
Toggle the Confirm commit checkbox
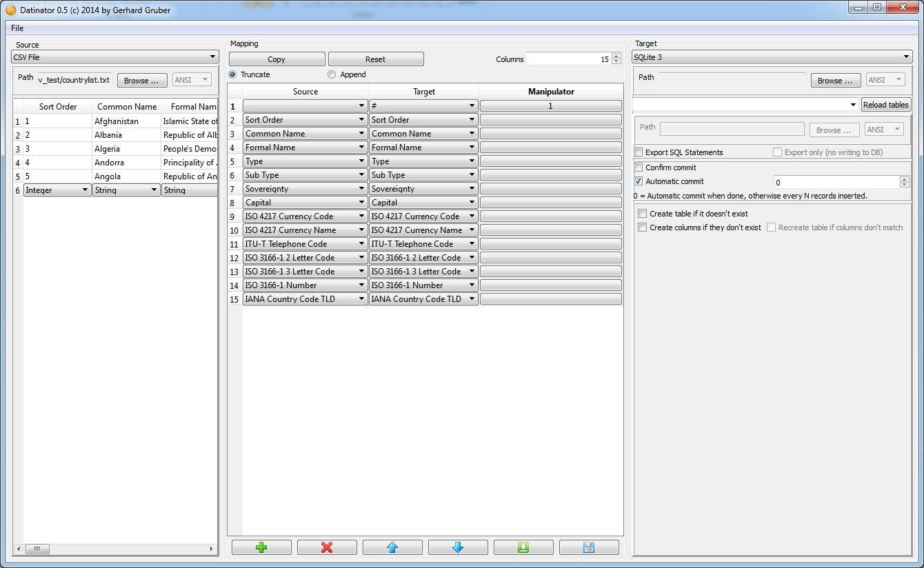click(639, 168)
